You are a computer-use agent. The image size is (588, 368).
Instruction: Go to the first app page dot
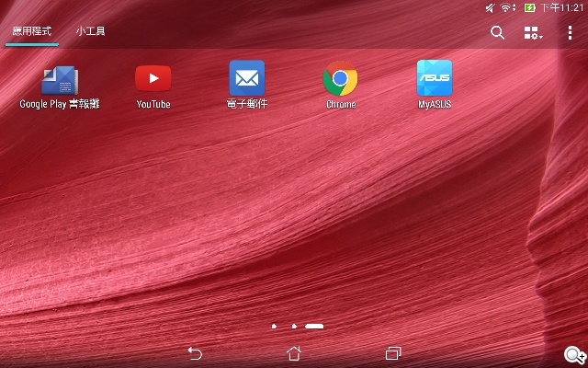coord(274,327)
